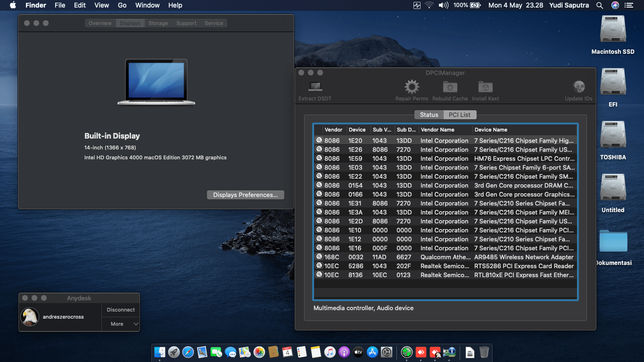Launch Safari from the Dock
The image size is (644, 362).
[x=188, y=352]
